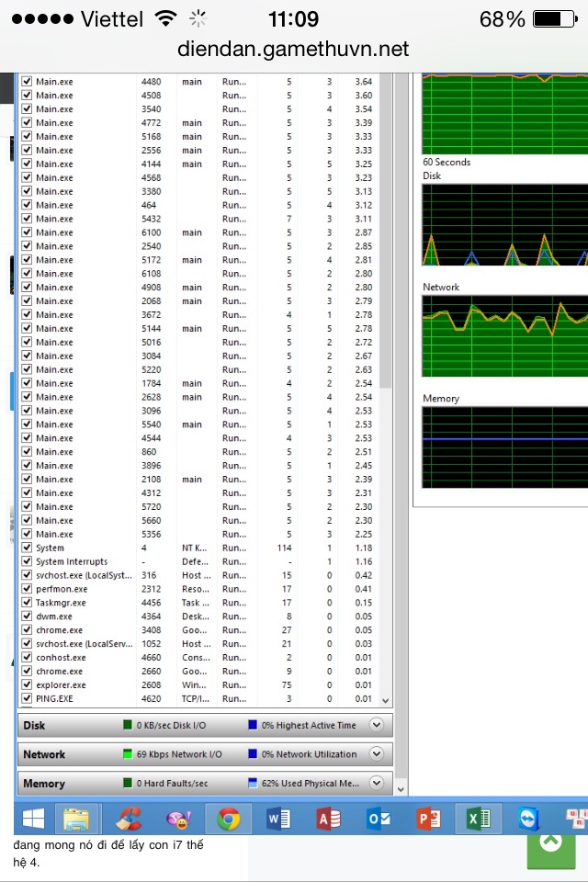
Task: Toggle the perfmon.exe process checkbox
Action: pos(27,589)
